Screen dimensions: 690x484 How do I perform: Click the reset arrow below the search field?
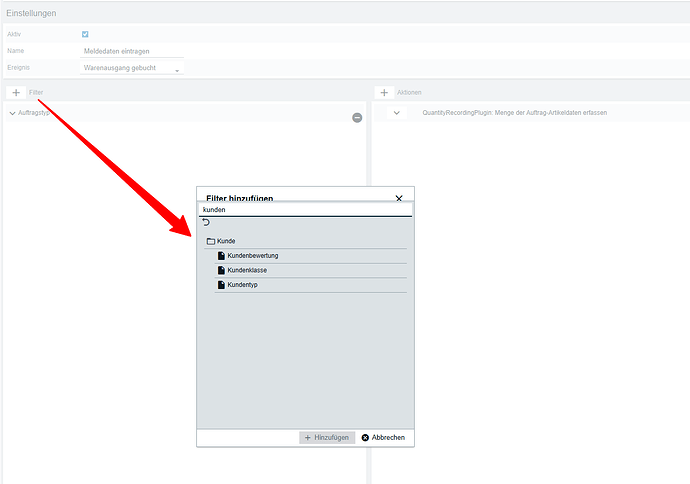click(x=206, y=222)
